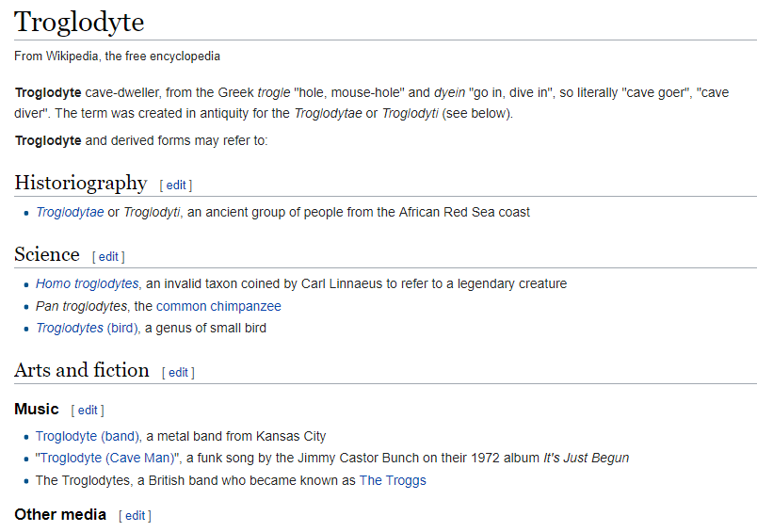This screenshot has height=532, width=757.
Task: Open the Troglodyti italic link
Action: pyautogui.click(x=152, y=212)
